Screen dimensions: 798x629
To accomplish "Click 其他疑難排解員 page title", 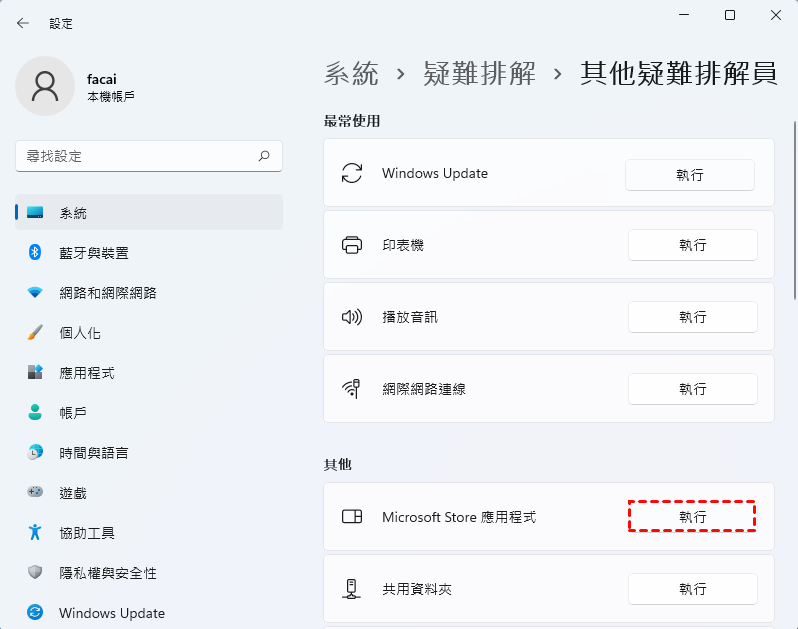I will pyautogui.click(x=678, y=74).
